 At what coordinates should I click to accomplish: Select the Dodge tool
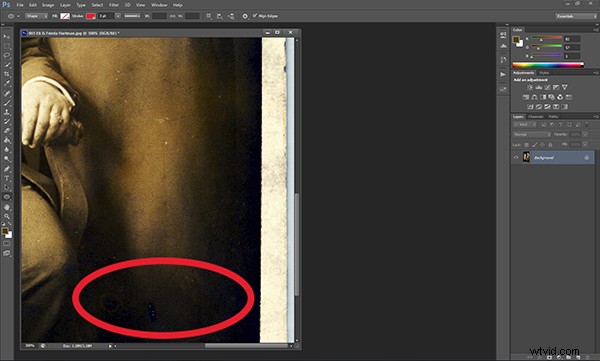pos(7,159)
